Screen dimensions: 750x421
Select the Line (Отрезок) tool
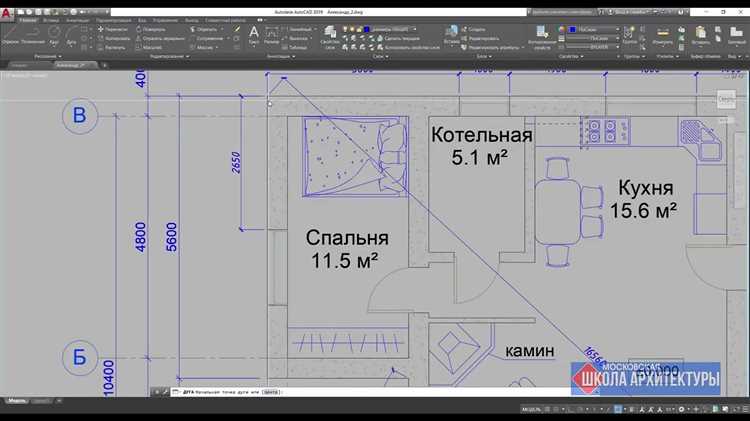coord(10,36)
